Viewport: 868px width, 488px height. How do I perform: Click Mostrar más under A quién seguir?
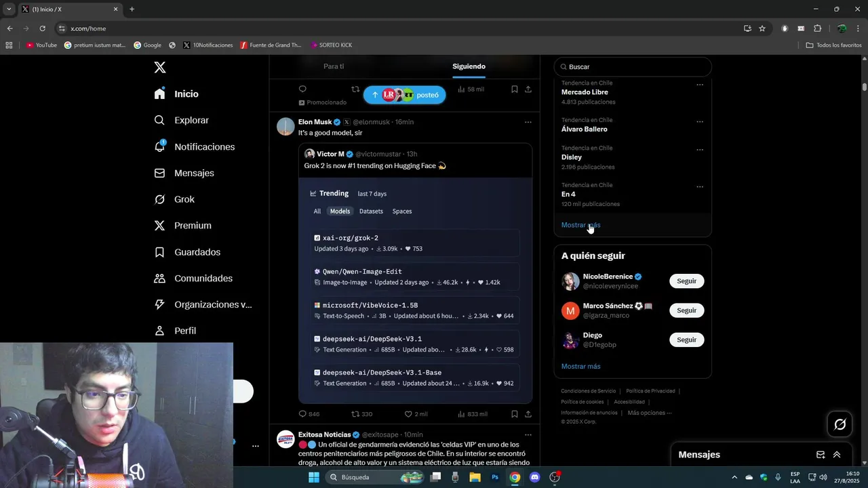[580, 367]
